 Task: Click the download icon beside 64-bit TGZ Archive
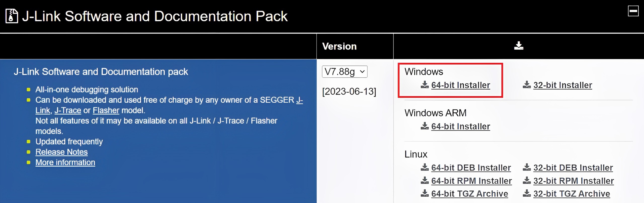[425, 194]
